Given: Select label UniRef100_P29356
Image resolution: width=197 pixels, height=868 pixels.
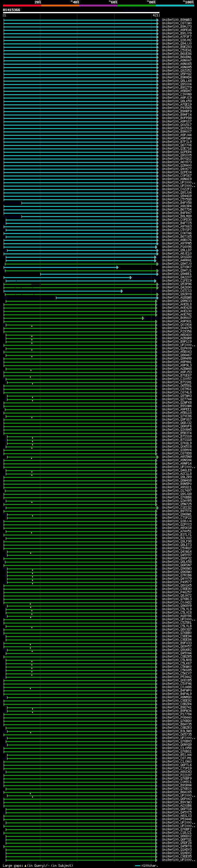Looking at the screenshot, I should (x=177, y=332).
